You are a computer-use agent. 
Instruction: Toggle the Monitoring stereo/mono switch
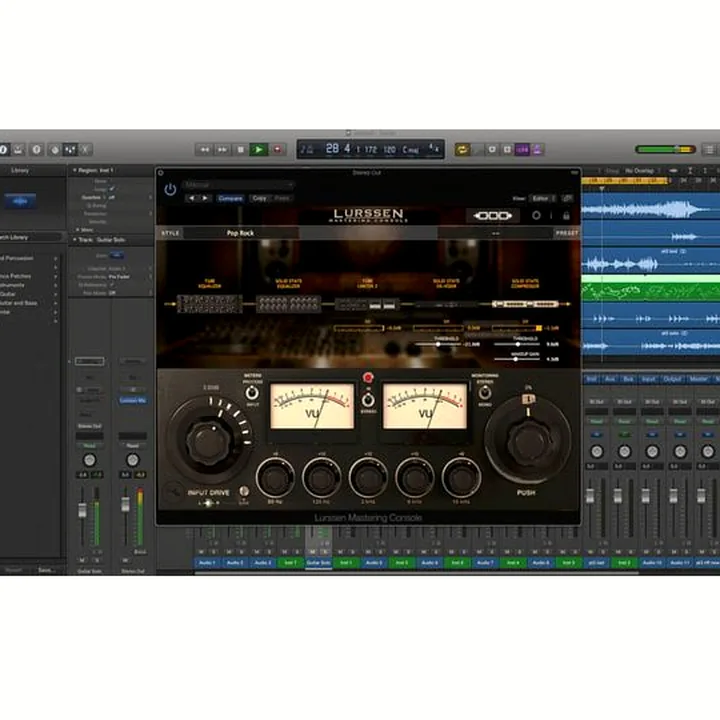[x=485, y=393]
